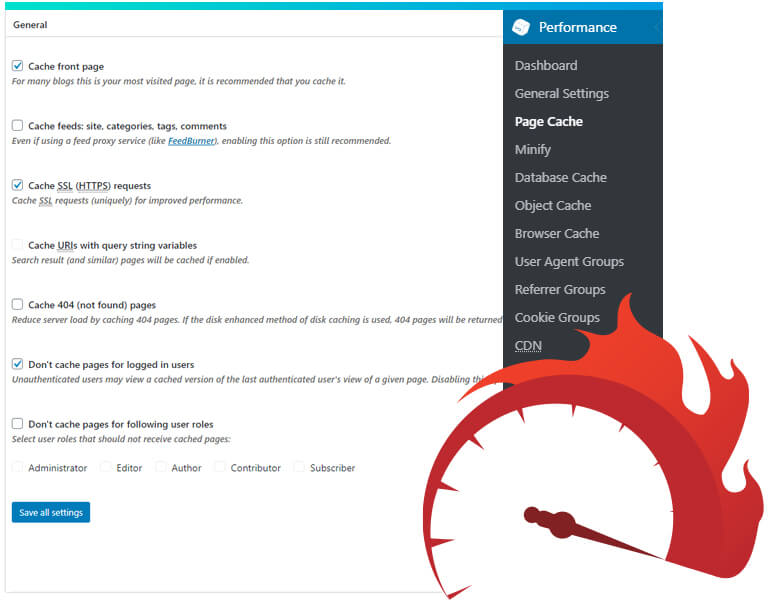The image size is (773, 609).
Task: Select the Contributor role checkbox
Action: [x=220, y=467]
